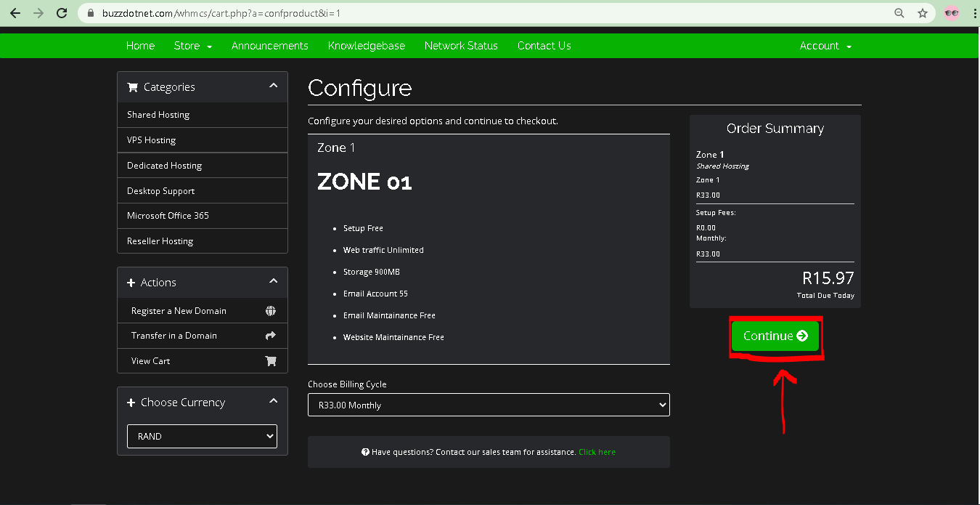Collapse the Actions panel chevron
Viewport: 980px width, 505px height.
(273, 281)
